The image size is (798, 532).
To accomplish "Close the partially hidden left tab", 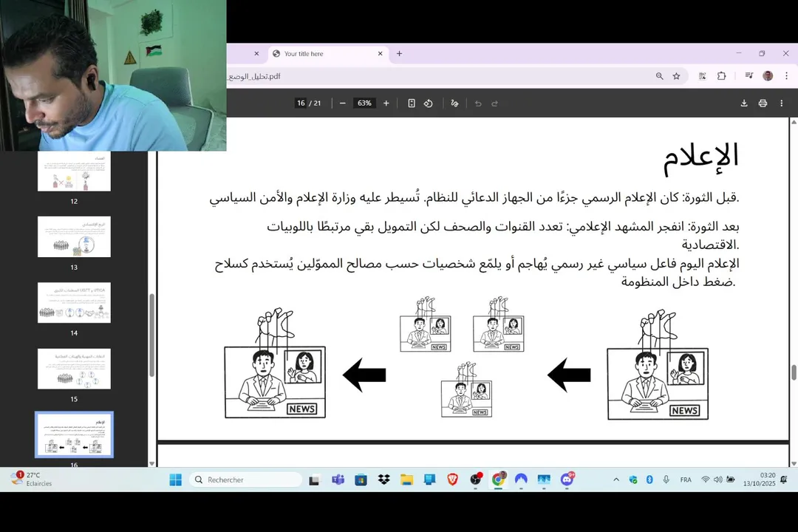I will point(256,53).
